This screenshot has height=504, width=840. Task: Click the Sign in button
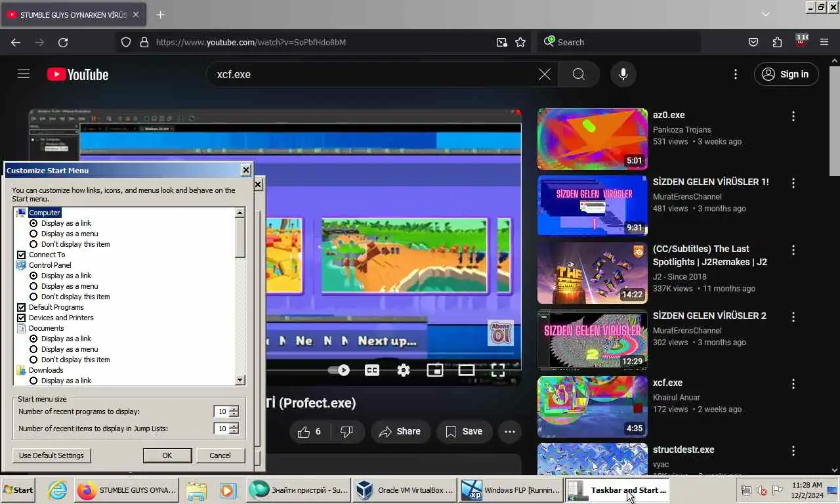click(x=786, y=74)
